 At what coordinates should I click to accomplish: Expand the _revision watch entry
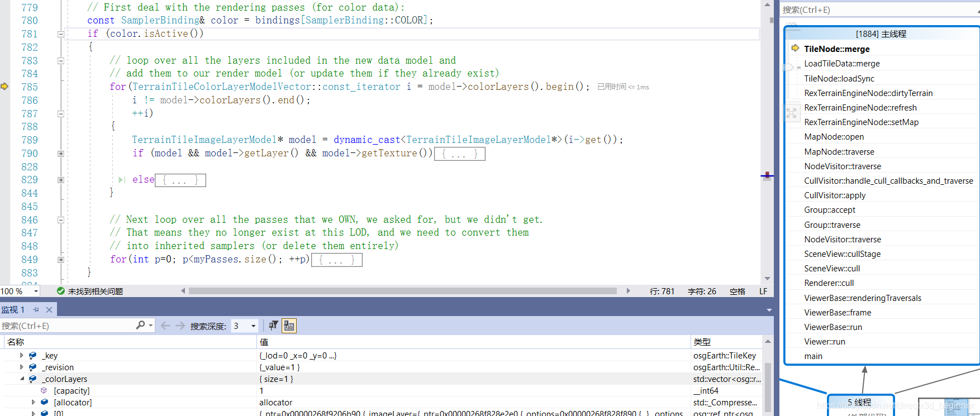[x=22, y=367]
